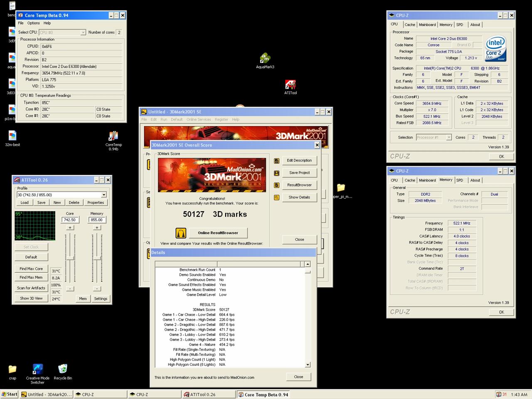Image resolution: width=532 pixels, height=399 pixels.
Task: Click the ResultBrowser icon beside its button
Action: click(x=276, y=185)
